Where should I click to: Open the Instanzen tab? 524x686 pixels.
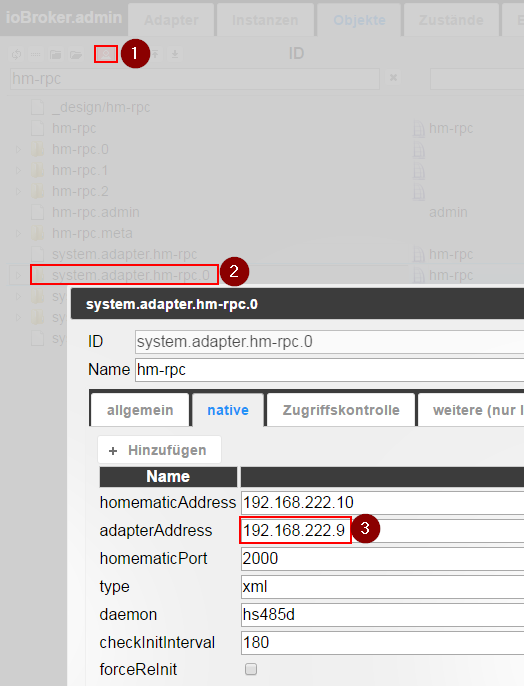(x=265, y=20)
